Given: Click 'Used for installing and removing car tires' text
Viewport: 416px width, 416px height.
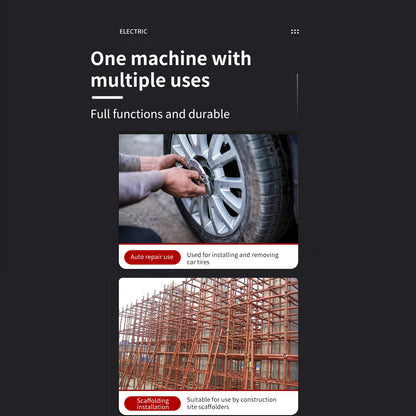Looking at the screenshot, I should [232, 258].
